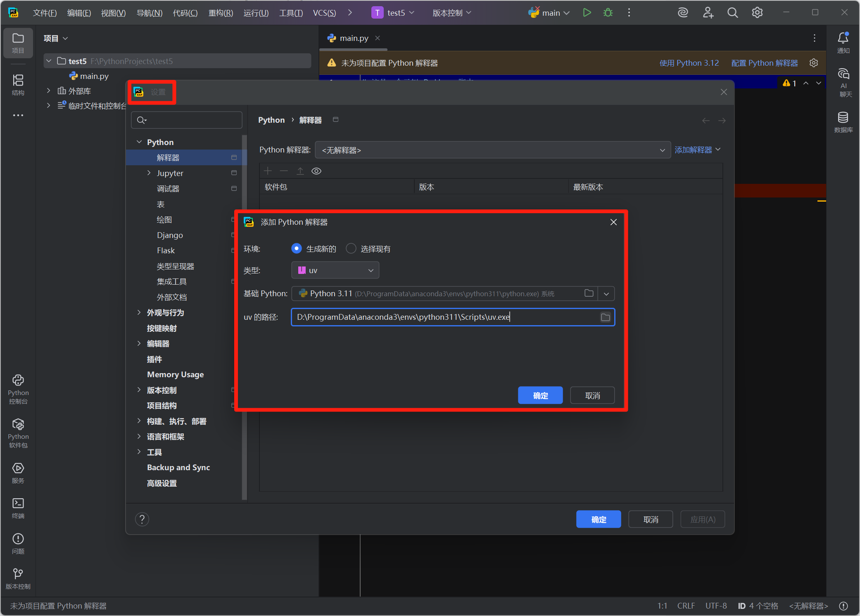Click the Debug bug icon

pos(608,13)
